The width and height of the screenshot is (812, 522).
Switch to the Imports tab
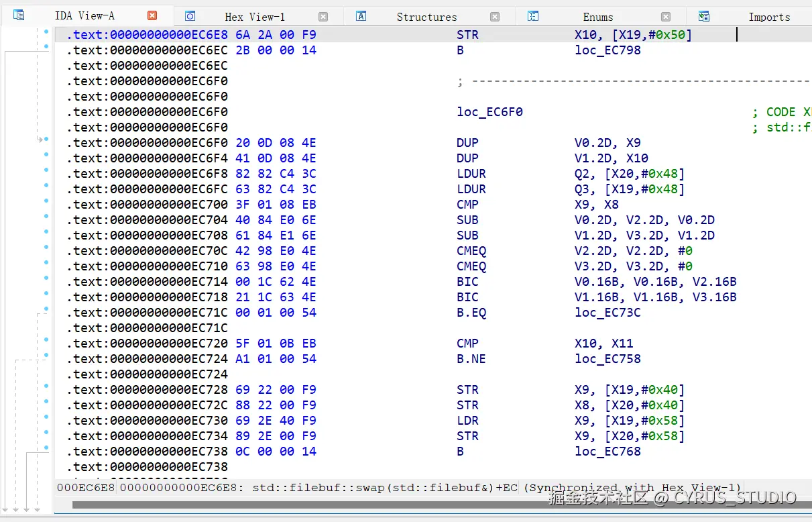769,17
